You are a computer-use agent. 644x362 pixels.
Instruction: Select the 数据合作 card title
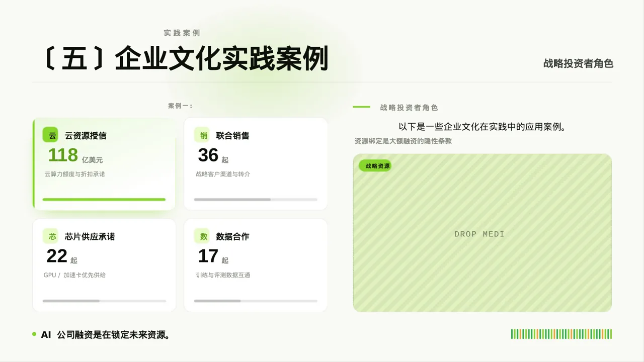pyautogui.click(x=232, y=237)
